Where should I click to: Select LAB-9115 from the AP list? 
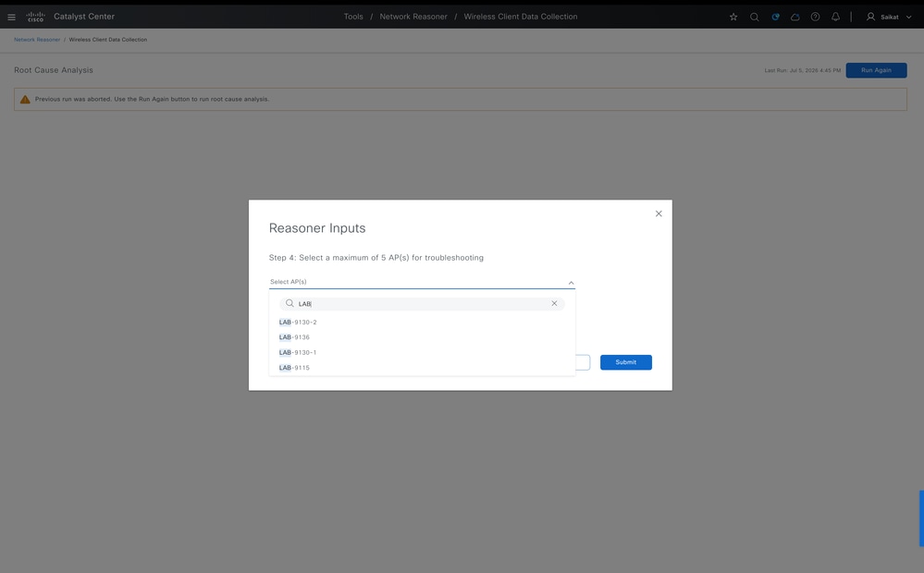[x=422, y=368]
